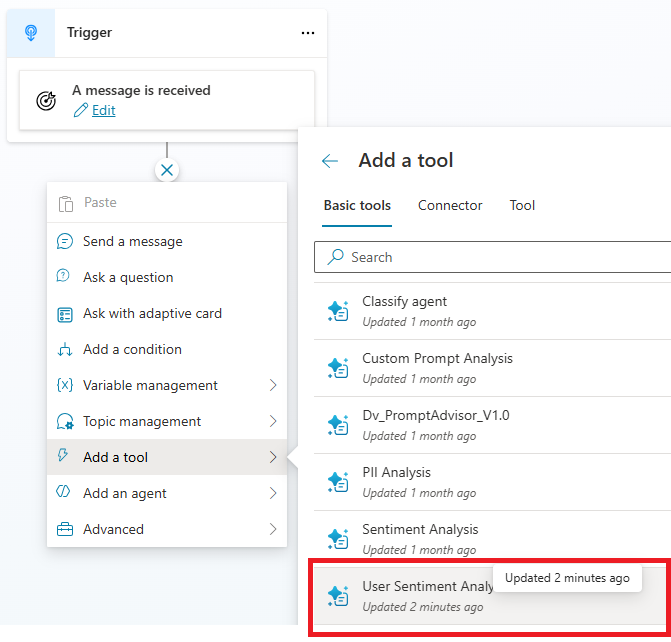The width and height of the screenshot is (671, 642).
Task: Click the Classify agent prompt icon
Action: point(338,311)
